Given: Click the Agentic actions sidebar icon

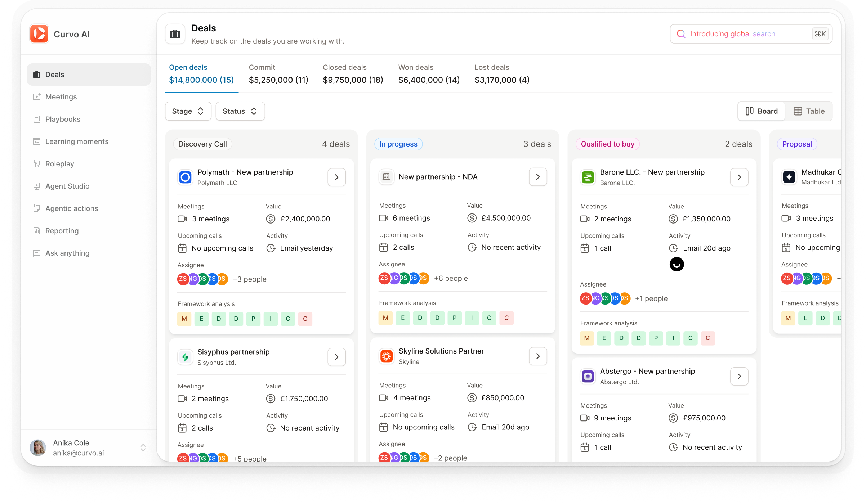Looking at the screenshot, I should [x=36, y=208].
